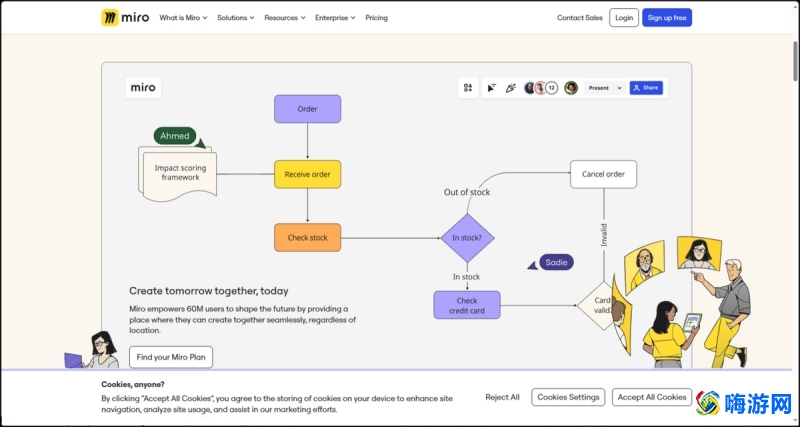Click Sign up free button
800x427 pixels.
[x=667, y=17]
